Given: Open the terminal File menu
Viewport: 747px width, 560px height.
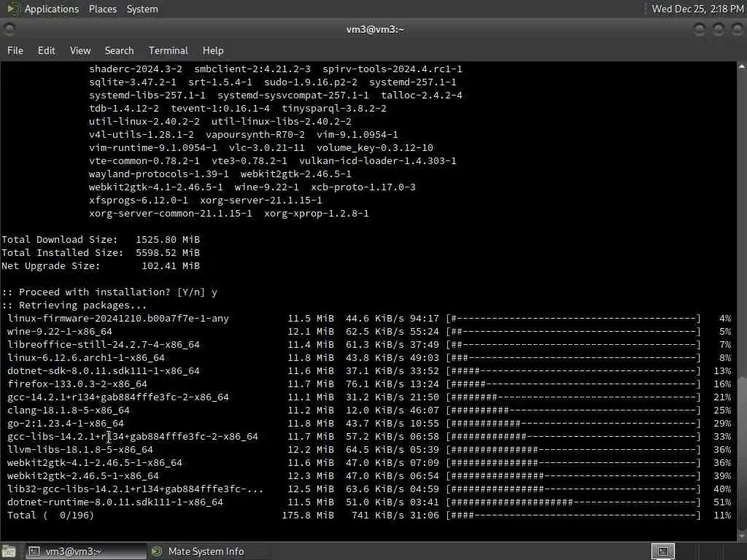Looking at the screenshot, I should tap(15, 50).
